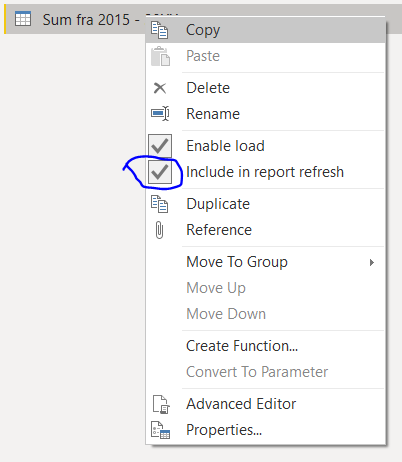Click the table icon beside Sum fra 2015 query
The image size is (402, 462).
(23, 19)
